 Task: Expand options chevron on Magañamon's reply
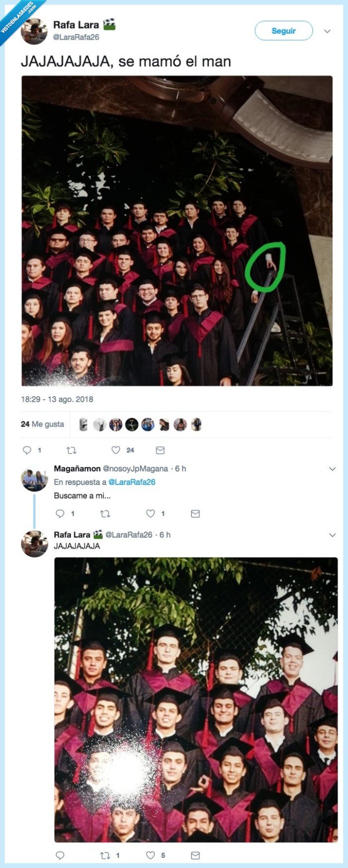tap(333, 469)
